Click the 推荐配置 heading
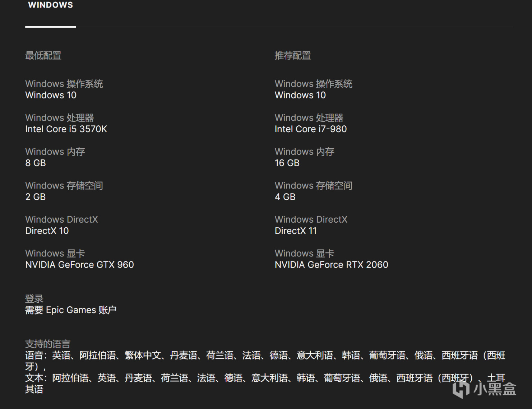This screenshot has width=532, height=409. tap(293, 56)
